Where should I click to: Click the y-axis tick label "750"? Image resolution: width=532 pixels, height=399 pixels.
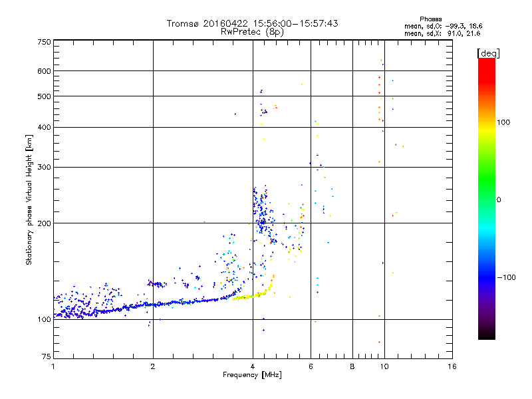(x=44, y=42)
